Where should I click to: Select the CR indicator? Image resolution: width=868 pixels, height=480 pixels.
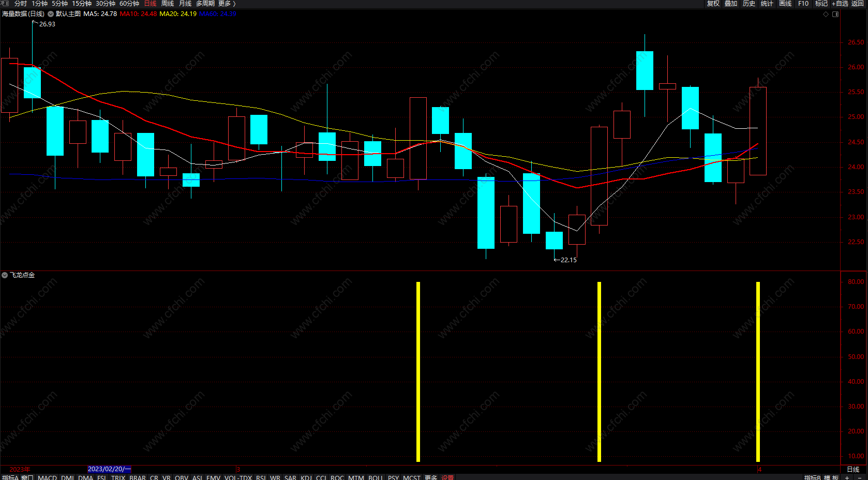click(154, 477)
